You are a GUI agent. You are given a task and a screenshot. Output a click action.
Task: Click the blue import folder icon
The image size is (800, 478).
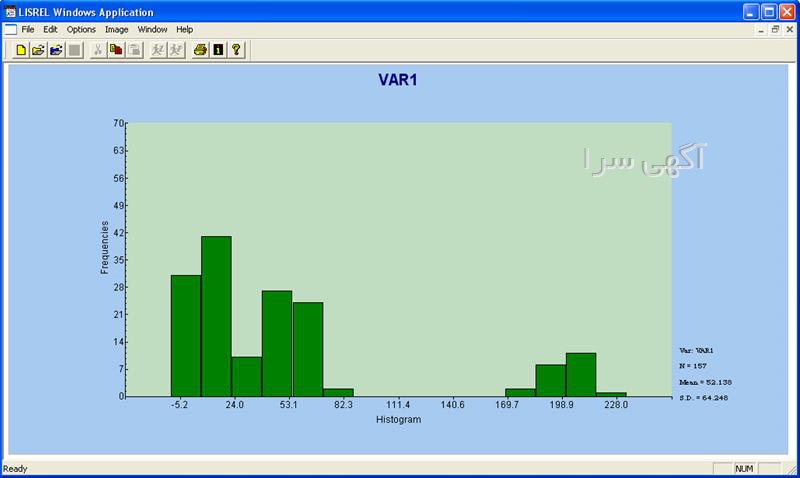click(56, 50)
